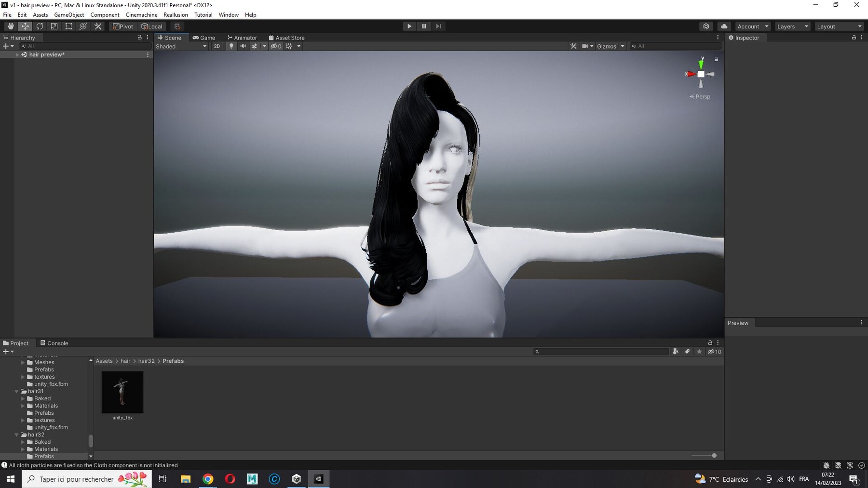Viewport: 868px width, 488px height.
Task: Open the Layers dropdown
Action: pyautogui.click(x=792, y=26)
